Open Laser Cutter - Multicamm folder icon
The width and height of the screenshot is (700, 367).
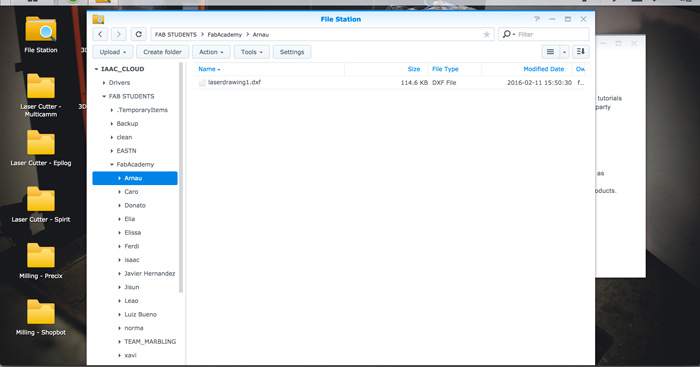coord(41,86)
